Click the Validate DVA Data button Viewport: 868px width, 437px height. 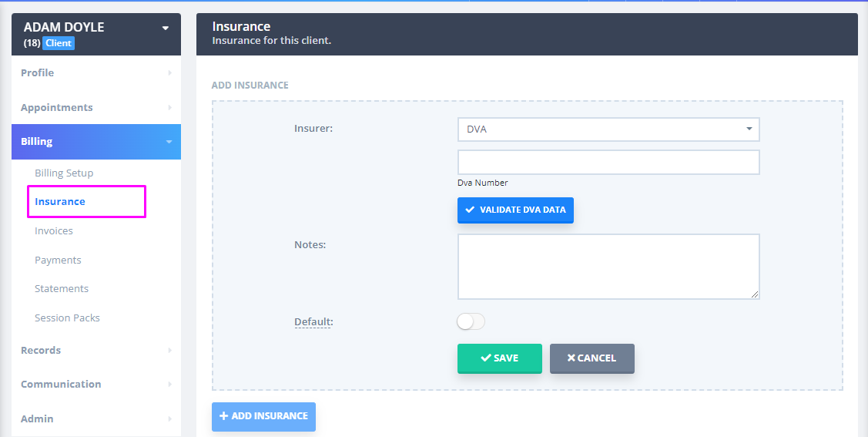coord(515,210)
